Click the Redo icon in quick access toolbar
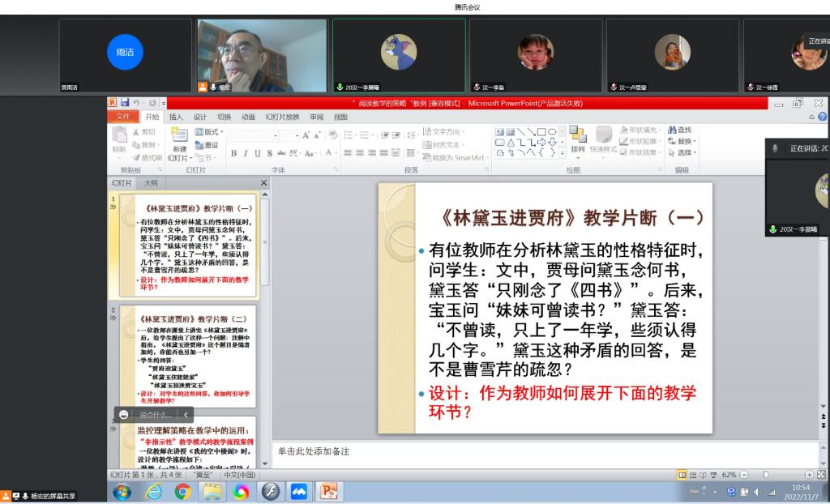Image resolution: width=830 pixels, height=504 pixels. (x=152, y=103)
